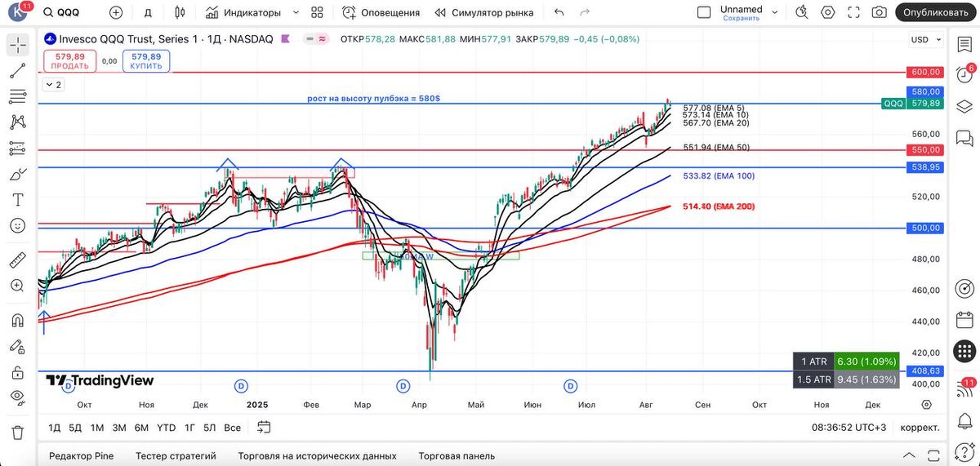Open the Д interval dropdown
980x466 pixels.
[x=148, y=12]
